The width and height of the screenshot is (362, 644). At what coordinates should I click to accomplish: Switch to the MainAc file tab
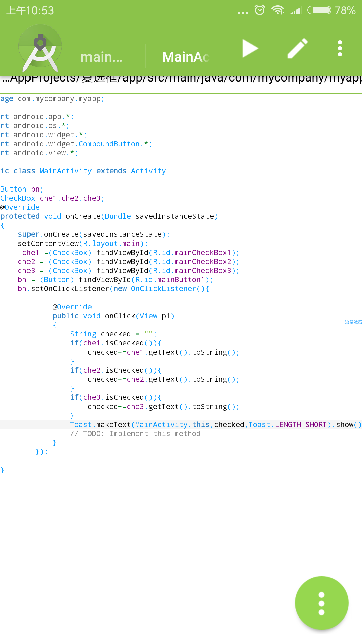tap(186, 57)
